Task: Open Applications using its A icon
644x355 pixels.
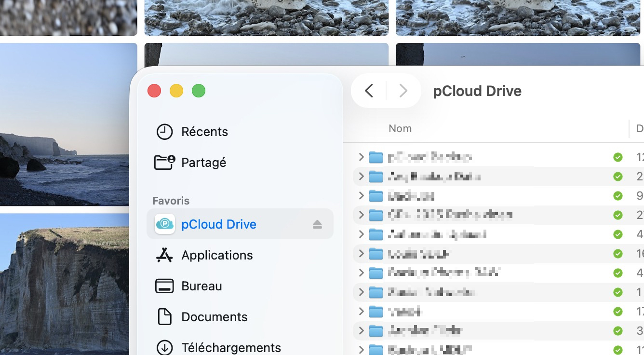Action: pos(164,255)
